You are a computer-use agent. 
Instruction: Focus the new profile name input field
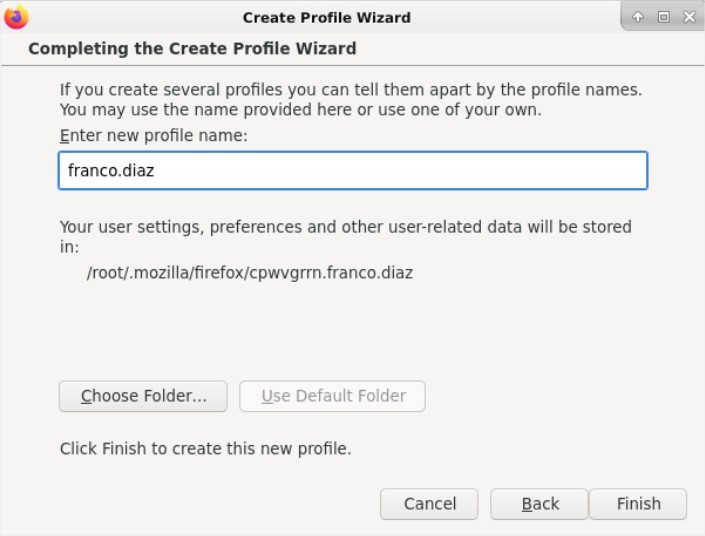[353, 170]
